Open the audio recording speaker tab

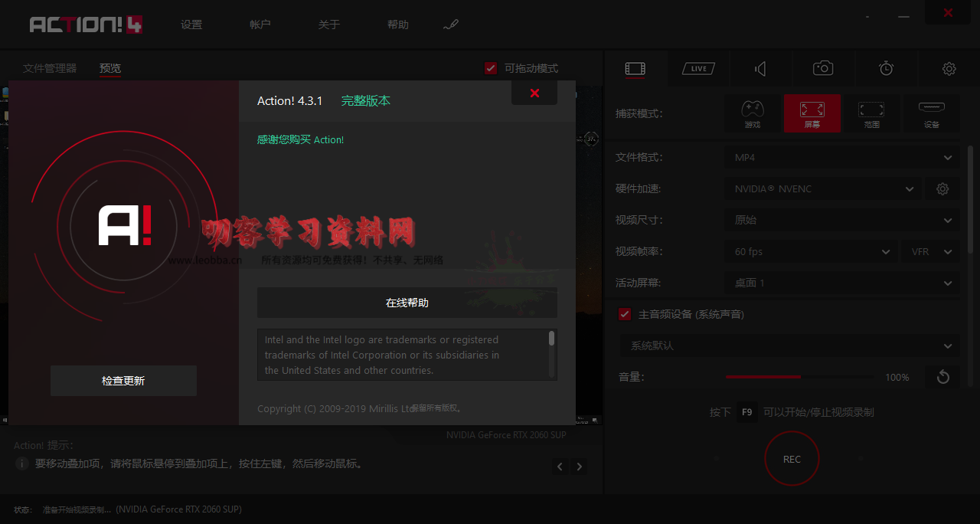coord(760,69)
